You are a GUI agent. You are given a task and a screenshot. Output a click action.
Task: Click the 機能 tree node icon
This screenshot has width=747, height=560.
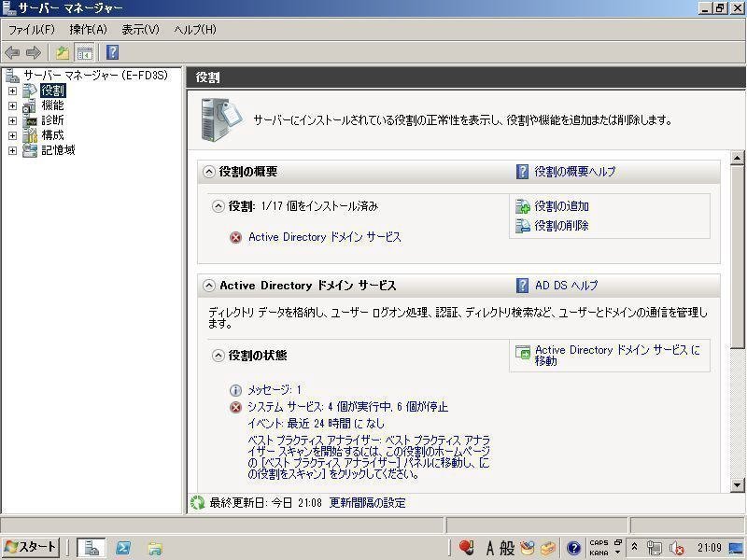[30, 105]
